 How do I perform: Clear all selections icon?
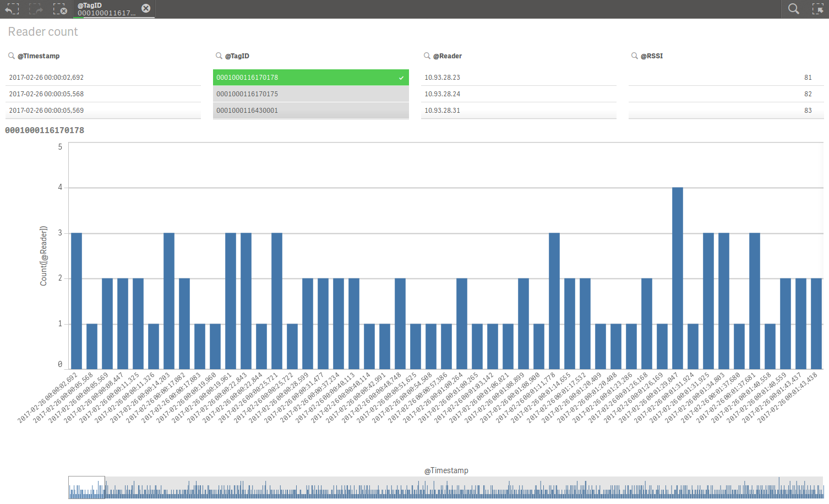click(x=59, y=9)
